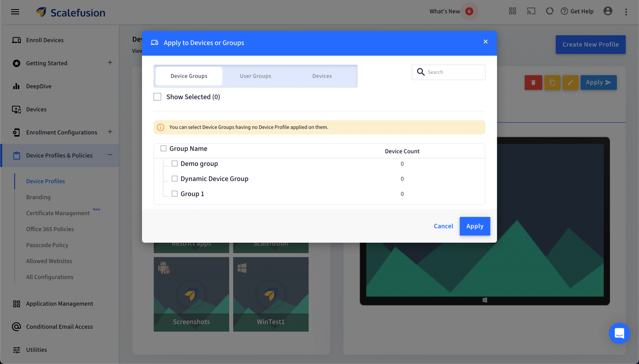Viewport: 639px width, 364px height.
Task: Click Cancel in the dialog
Action: [x=443, y=226]
